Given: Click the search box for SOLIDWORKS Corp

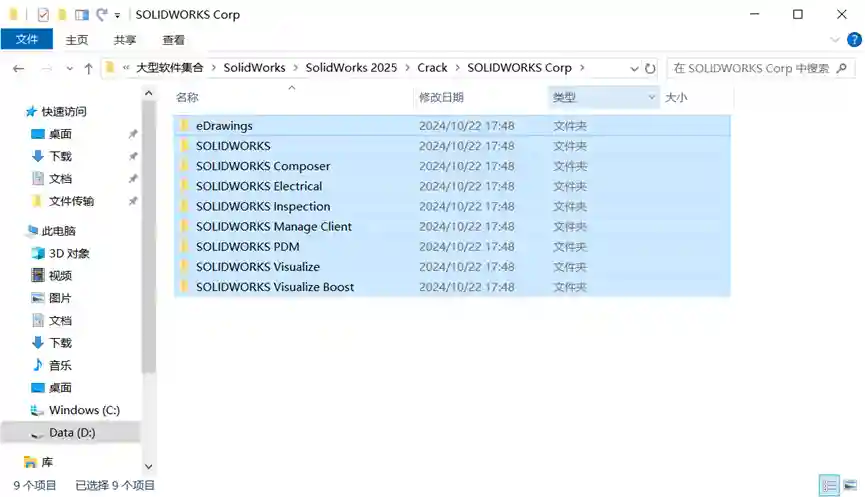Looking at the screenshot, I should (750, 68).
